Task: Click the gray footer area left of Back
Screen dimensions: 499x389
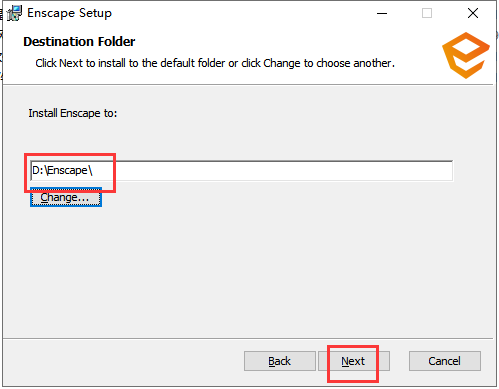Action: 123,361
